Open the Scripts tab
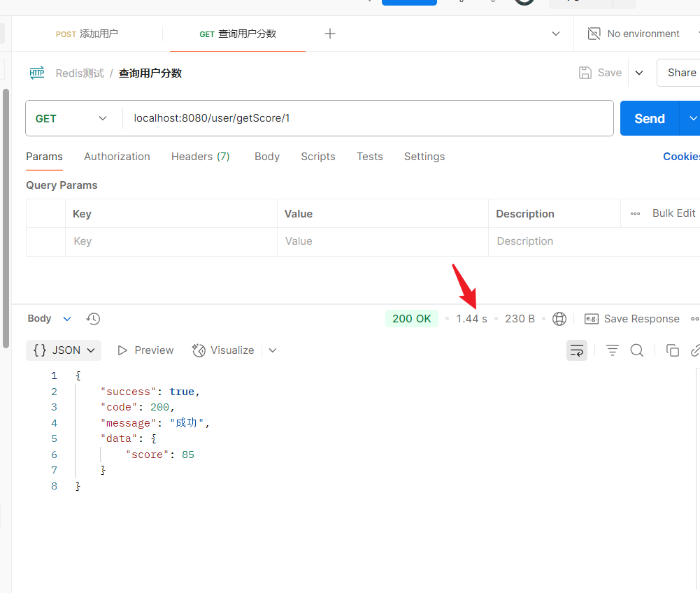Screen dimensions: 700x593 coord(318,157)
